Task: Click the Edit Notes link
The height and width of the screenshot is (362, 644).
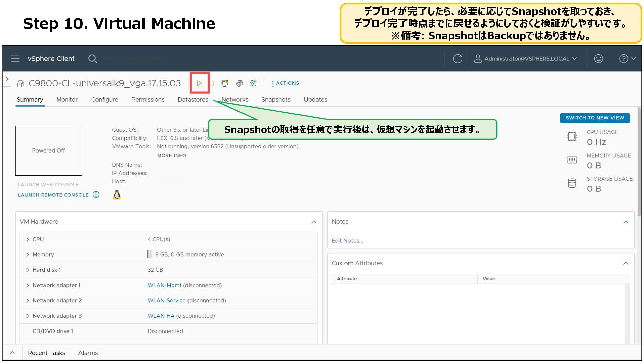Action: [347, 241]
